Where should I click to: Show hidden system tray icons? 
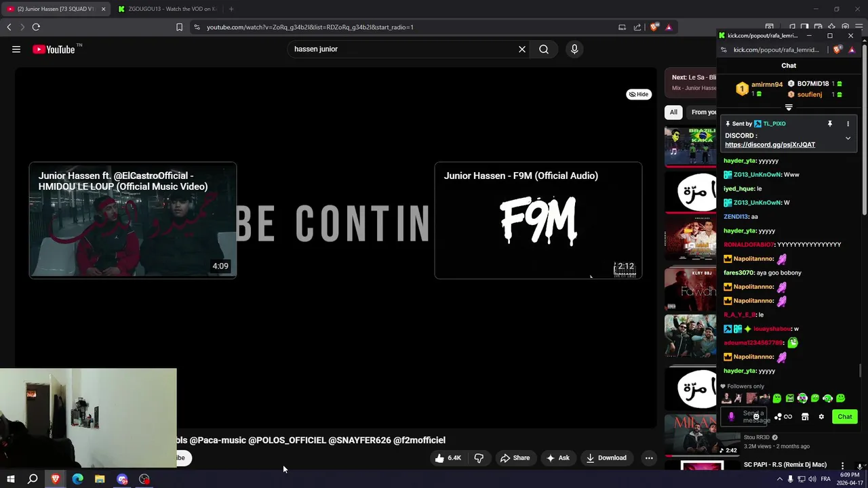click(x=779, y=479)
